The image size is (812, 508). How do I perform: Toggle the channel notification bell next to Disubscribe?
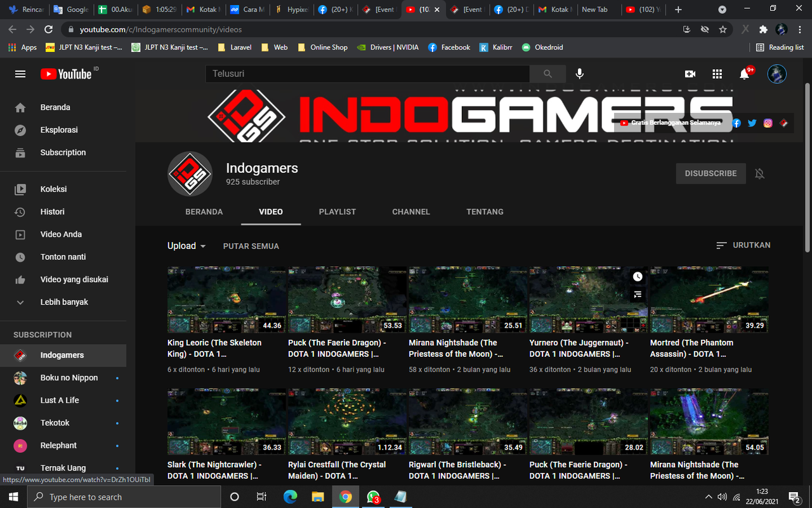coord(759,173)
